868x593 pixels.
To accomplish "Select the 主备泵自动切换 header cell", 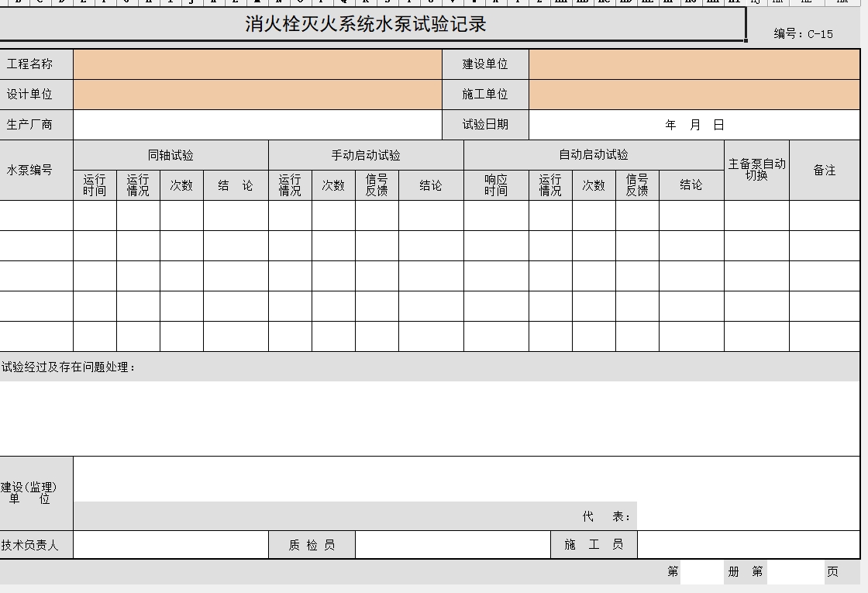I will click(756, 170).
